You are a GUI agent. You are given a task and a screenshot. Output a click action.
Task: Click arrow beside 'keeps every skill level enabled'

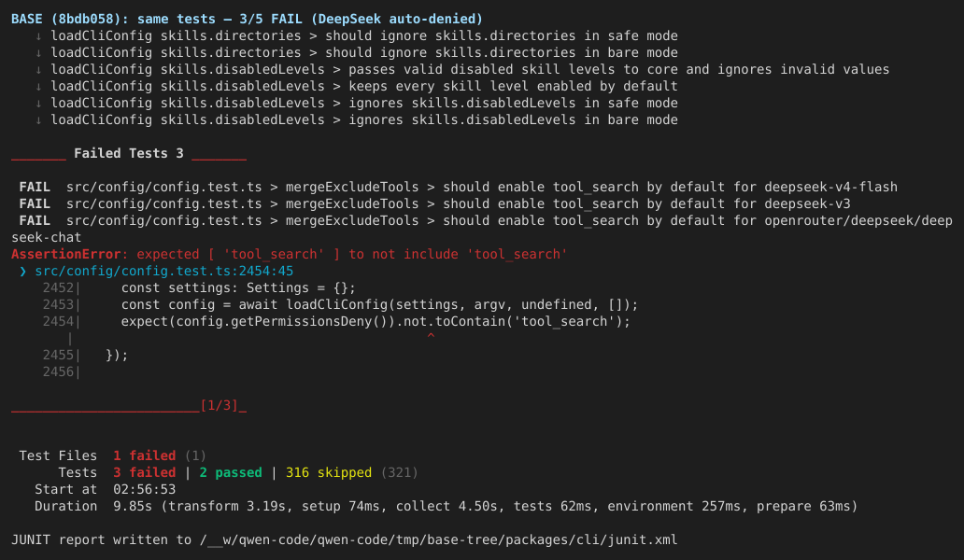[x=38, y=87]
